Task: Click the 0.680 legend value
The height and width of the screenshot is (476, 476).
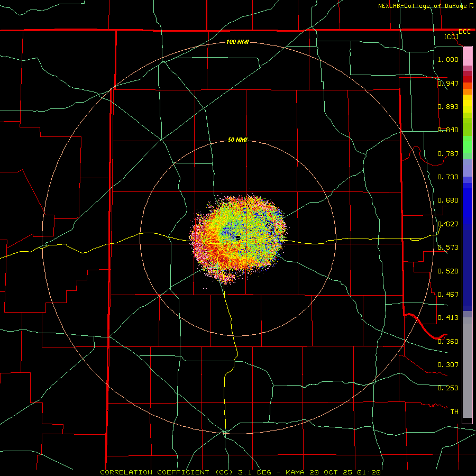Action: coord(448,200)
